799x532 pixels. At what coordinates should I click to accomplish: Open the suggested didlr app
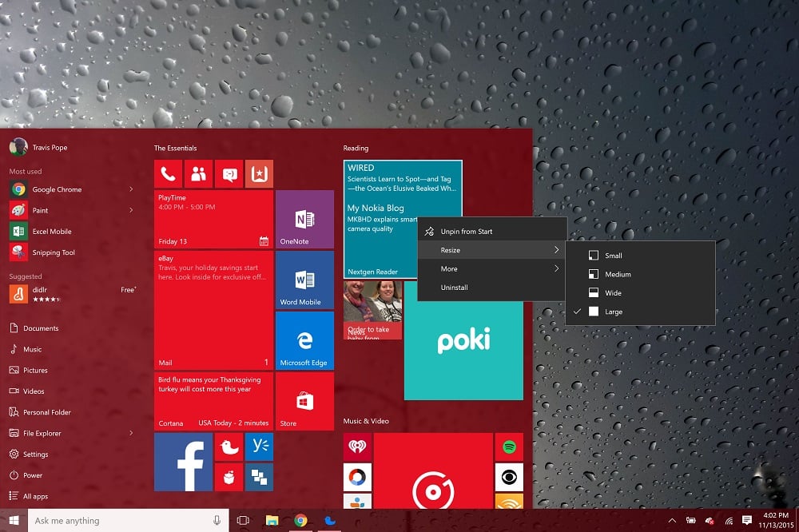[71, 294]
